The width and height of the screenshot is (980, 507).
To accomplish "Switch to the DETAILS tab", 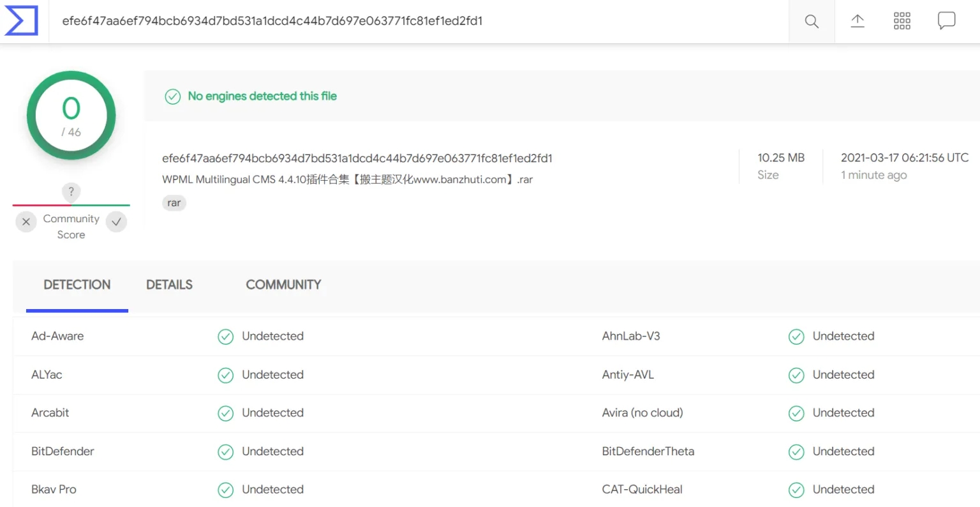I will [x=169, y=285].
